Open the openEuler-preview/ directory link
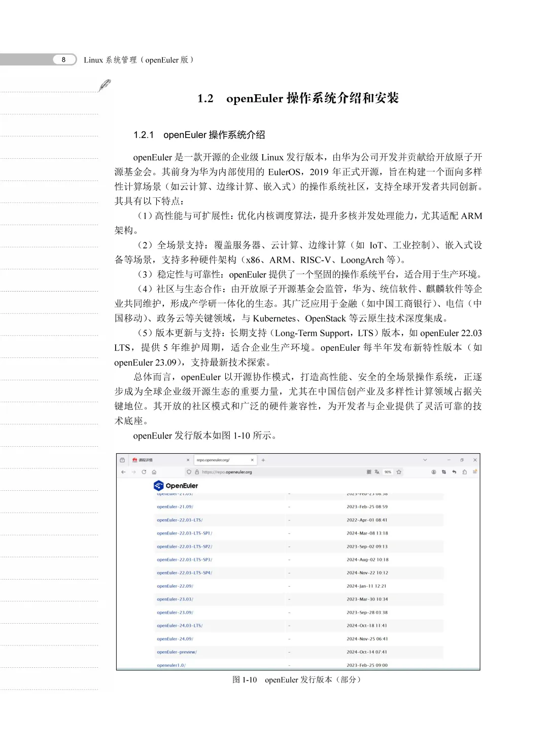The width and height of the screenshot is (548, 756). [x=177, y=652]
